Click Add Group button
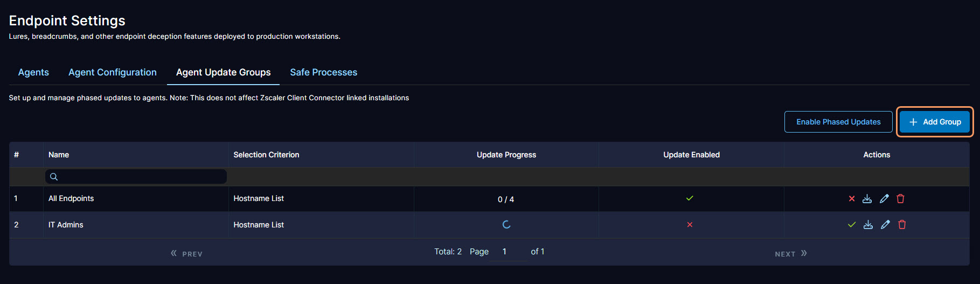980x284 pixels. coord(935,122)
